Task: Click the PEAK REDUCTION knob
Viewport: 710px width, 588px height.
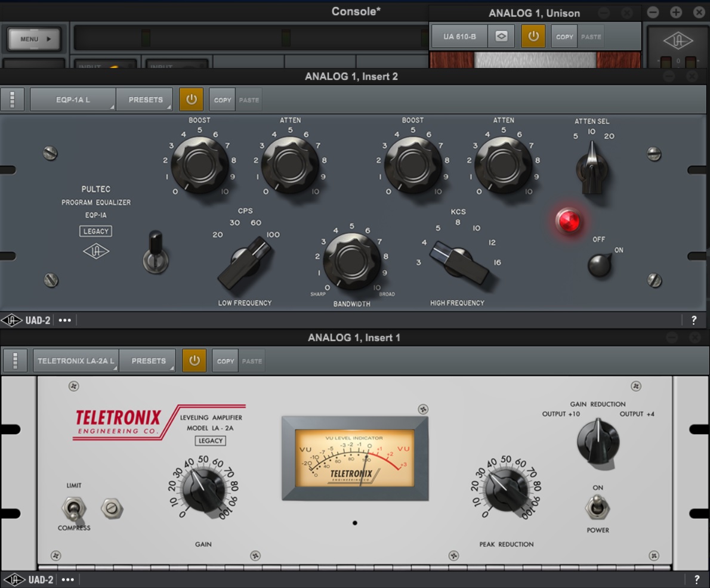Action: (x=506, y=490)
